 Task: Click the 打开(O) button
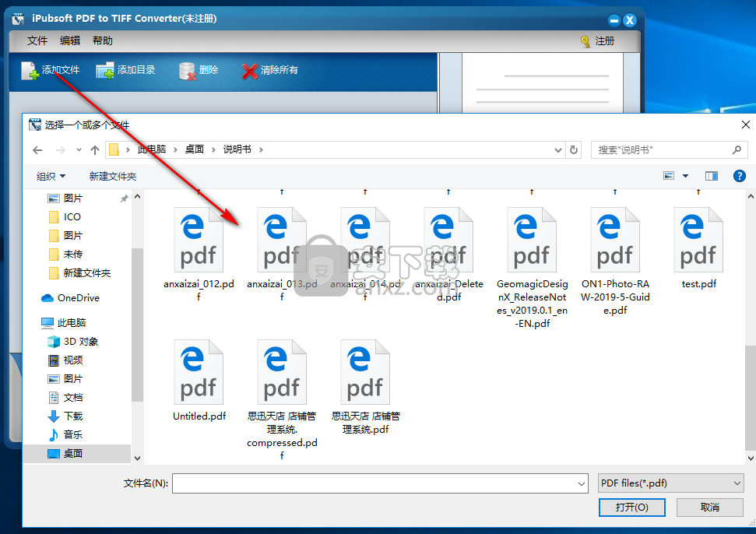tap(632, 508)
